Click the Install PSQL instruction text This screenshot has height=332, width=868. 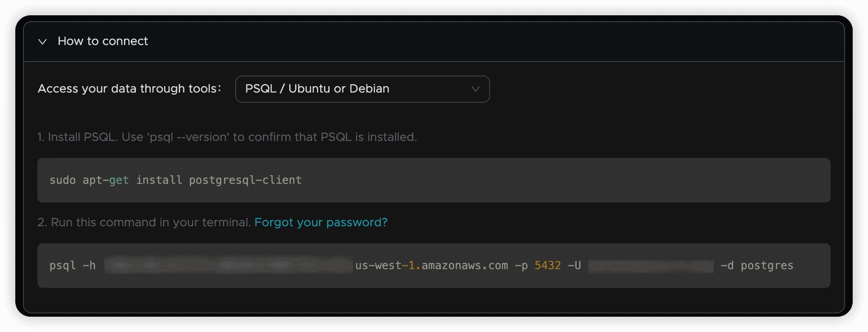(x=227, y=137)
